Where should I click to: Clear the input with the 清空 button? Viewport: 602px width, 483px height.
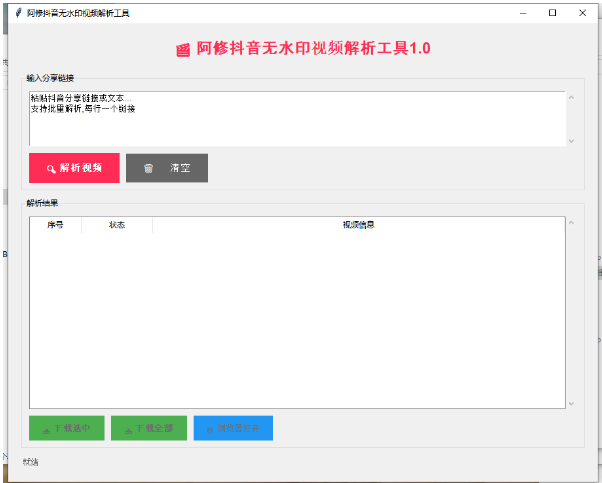click(x=167, y=168)
